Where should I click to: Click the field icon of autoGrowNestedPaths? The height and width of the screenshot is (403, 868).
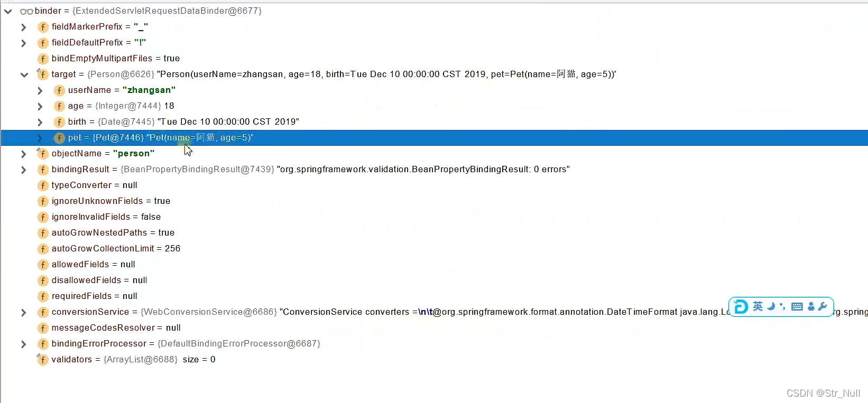click(43, 233)
